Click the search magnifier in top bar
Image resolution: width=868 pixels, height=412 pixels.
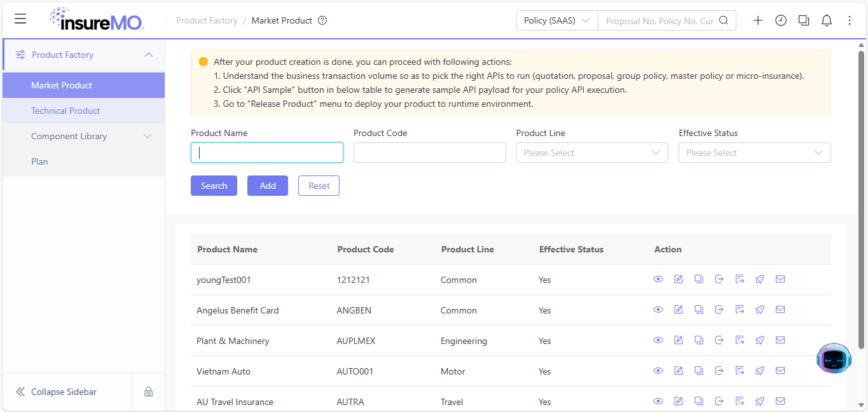[x=724, y=20]
